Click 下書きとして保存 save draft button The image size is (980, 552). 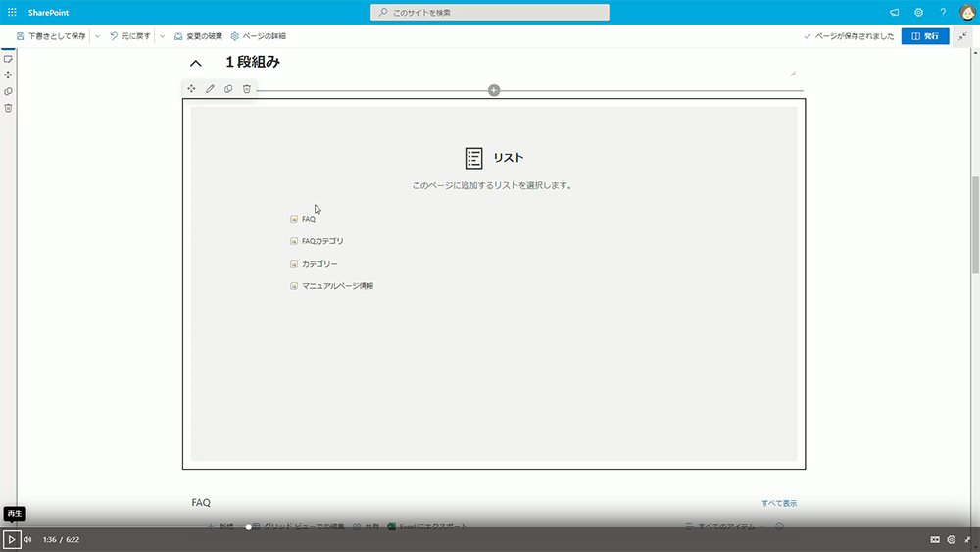[51, 36]
